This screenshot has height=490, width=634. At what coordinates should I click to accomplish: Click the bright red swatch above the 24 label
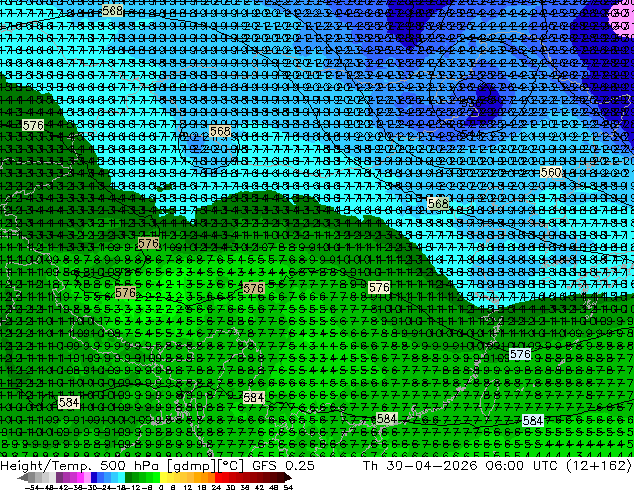tap(218, 477)
